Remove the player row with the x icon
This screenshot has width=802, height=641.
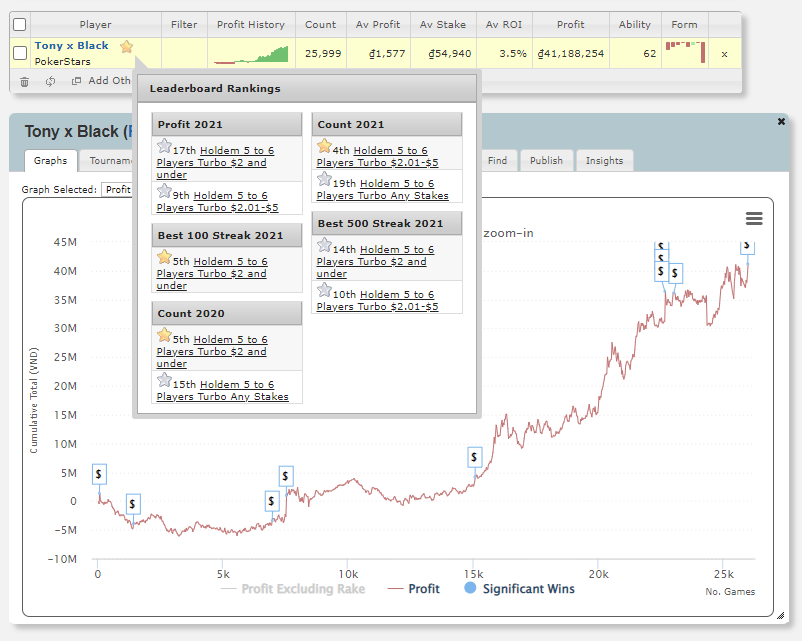click(x=724, y=54)
